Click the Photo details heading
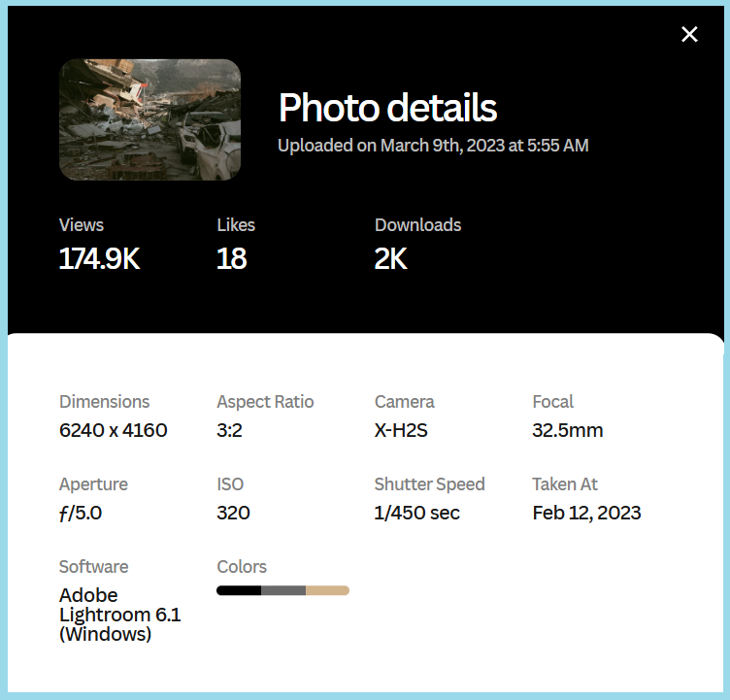730x700 pixels. 387,108
